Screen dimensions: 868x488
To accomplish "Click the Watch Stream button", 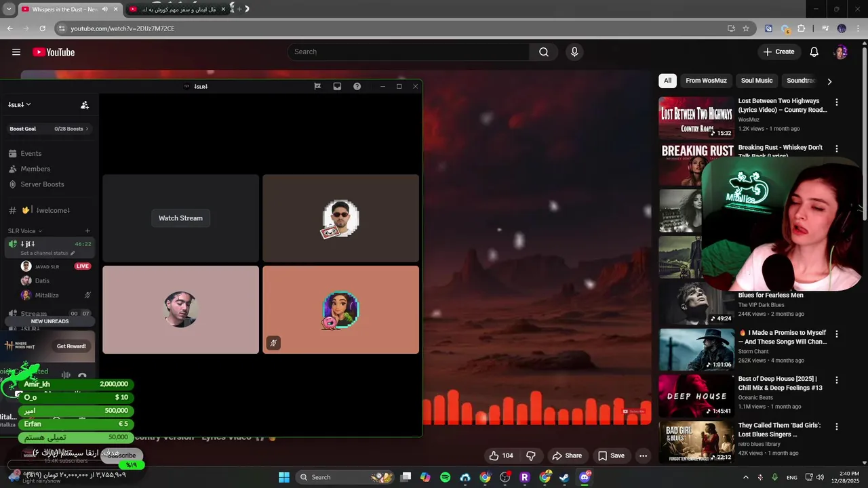I will pos(180,218).
